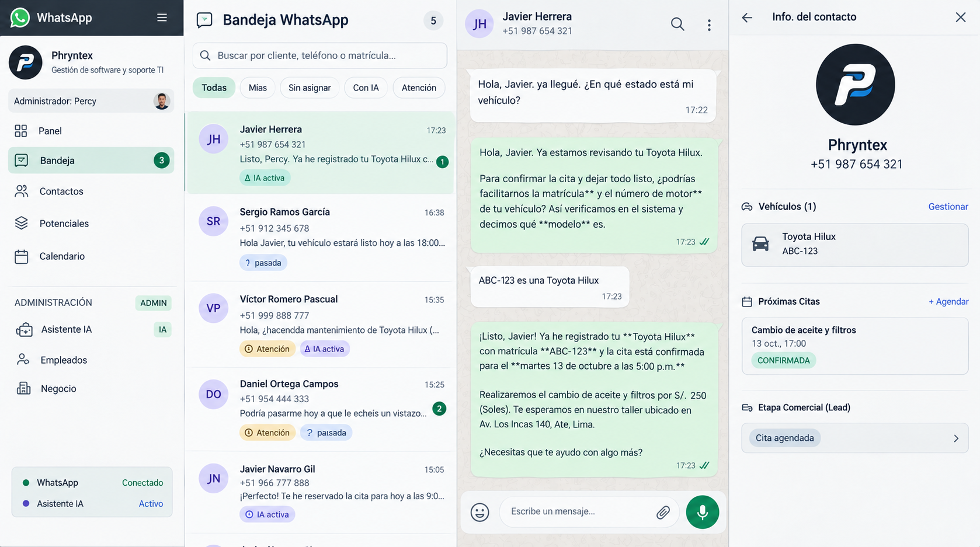
Task: Click the Asistente IA robot icon
Action: coord(25,330)
